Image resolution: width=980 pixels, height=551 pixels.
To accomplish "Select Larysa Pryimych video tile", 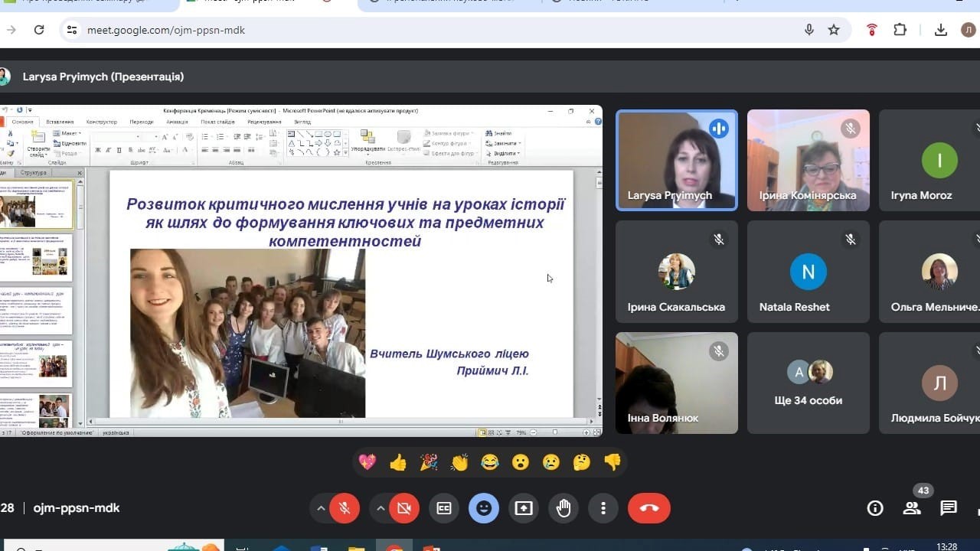I will [676, 160].
